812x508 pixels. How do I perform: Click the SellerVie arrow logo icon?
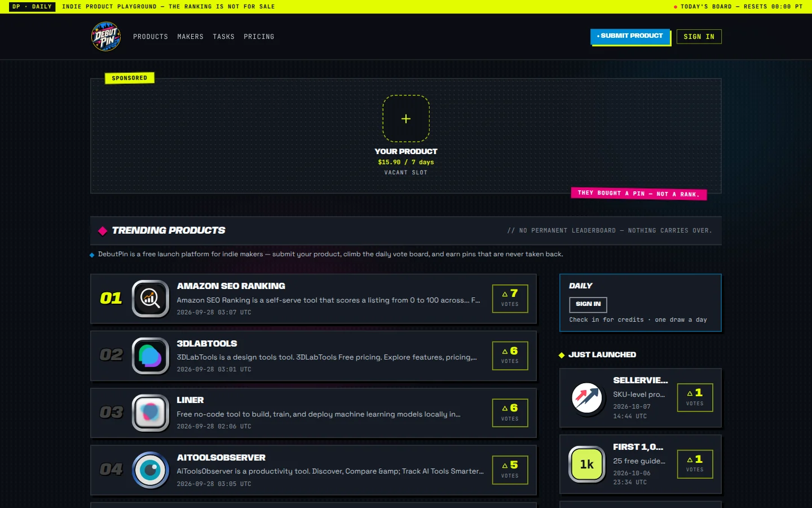pos(587,398)
